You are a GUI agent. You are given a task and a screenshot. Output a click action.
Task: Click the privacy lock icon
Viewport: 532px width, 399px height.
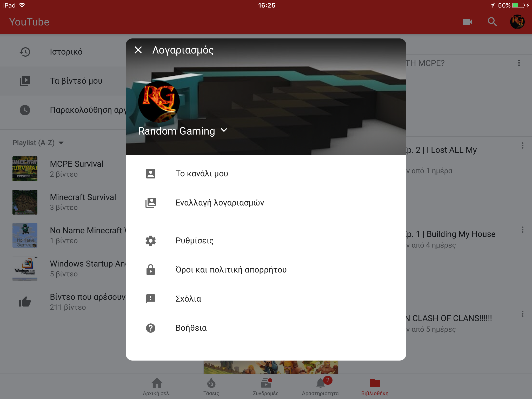tap(151, 270)
